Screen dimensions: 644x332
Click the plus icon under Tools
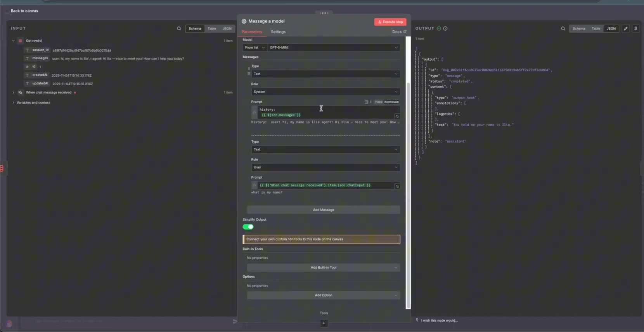(x=324, y=323)
